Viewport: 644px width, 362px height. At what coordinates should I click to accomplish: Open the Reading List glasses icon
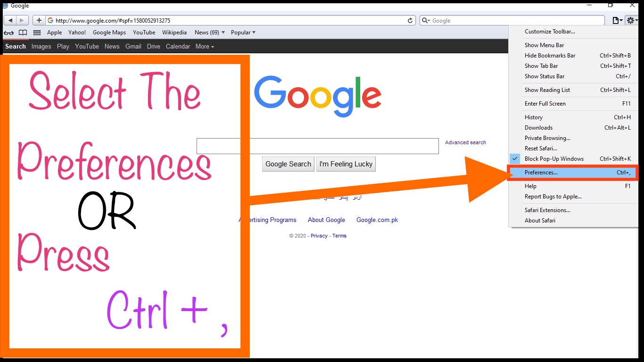click(x=8, y=33)
